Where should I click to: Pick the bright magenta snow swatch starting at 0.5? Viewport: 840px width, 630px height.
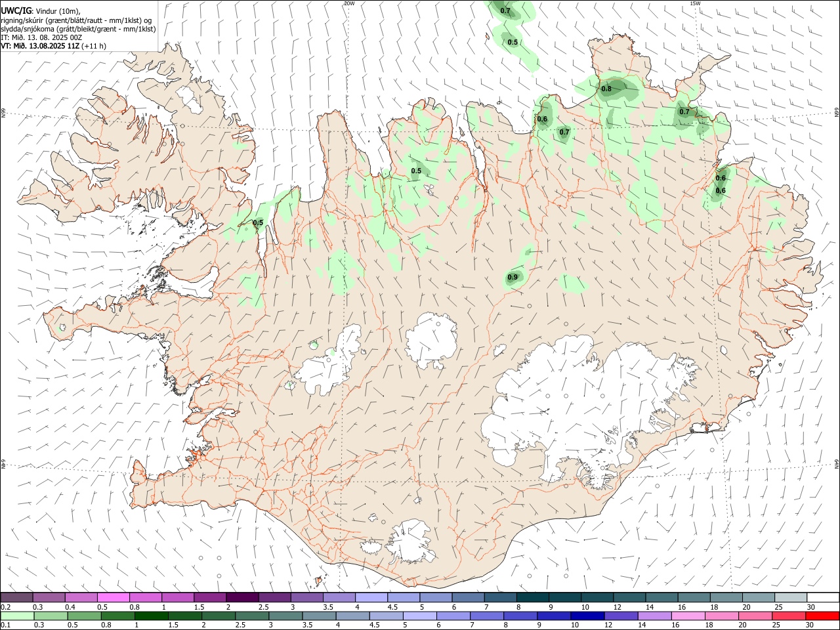tap(114, 597)
